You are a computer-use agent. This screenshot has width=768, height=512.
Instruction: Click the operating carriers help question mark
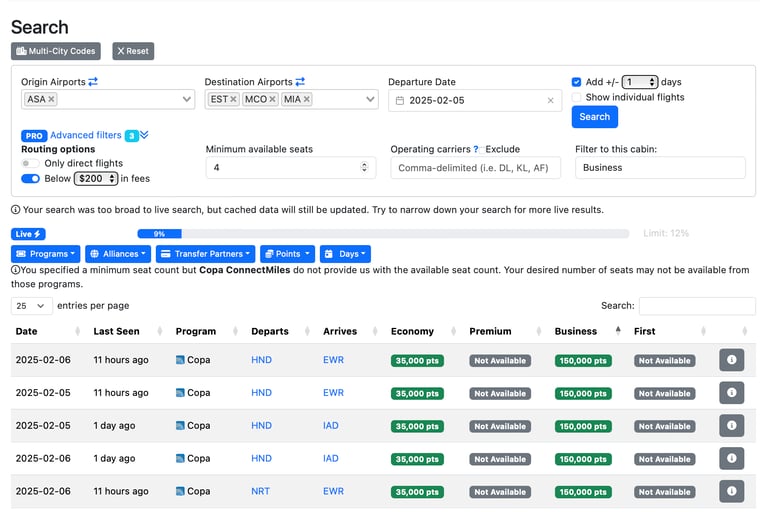[476, 149]
